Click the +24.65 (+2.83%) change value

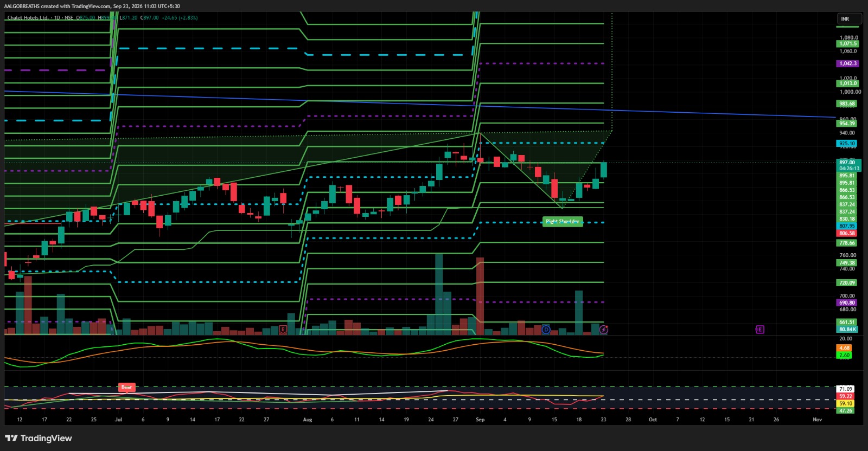click(x=180, y=18)
